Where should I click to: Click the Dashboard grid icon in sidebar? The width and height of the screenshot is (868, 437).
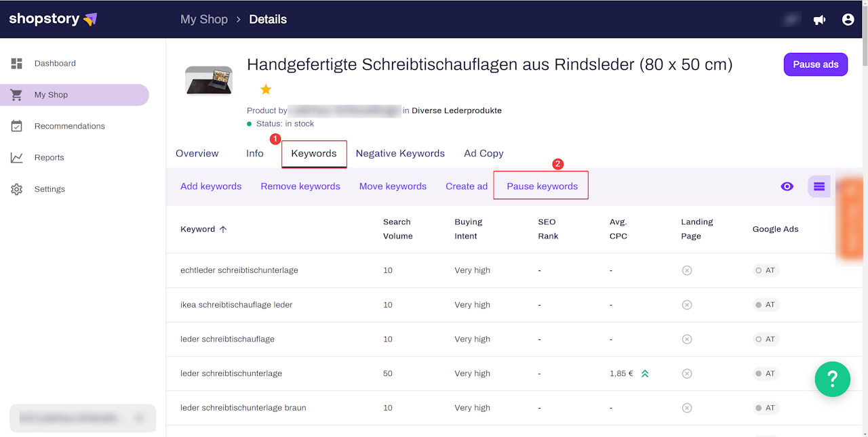pyautogui.click(x=17, y=64)
